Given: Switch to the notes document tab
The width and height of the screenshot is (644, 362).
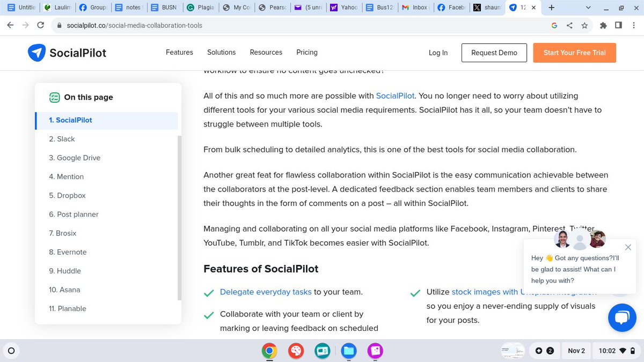Looking at the screenshot, I should pyautogui.click(x=128, y=8).
